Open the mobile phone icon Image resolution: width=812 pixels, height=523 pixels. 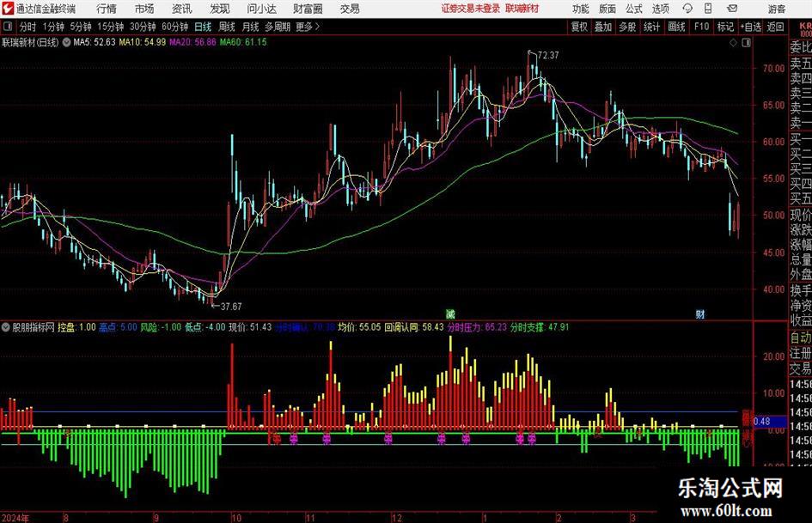tap(708, 9)
